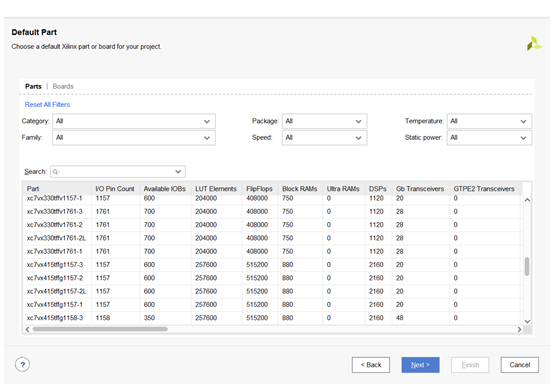Select part xc7vx415tffg1157-2 row
This screenshot has width=554, height=388.
click(x=272, y=278)
